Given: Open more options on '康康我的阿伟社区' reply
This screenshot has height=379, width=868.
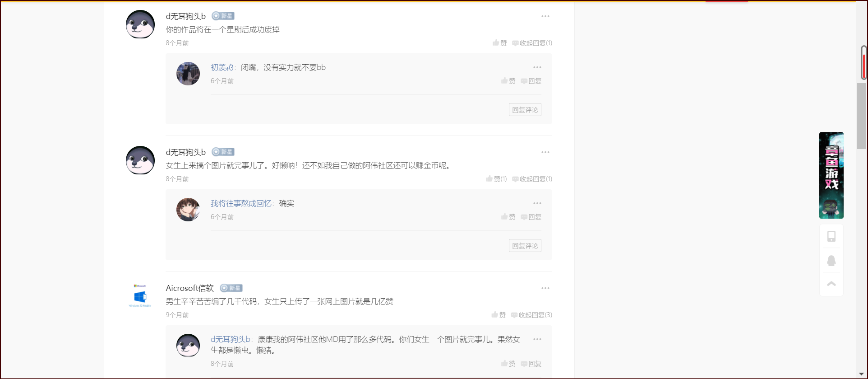Looking at the screenshot, I should click(x=537, y=339).
